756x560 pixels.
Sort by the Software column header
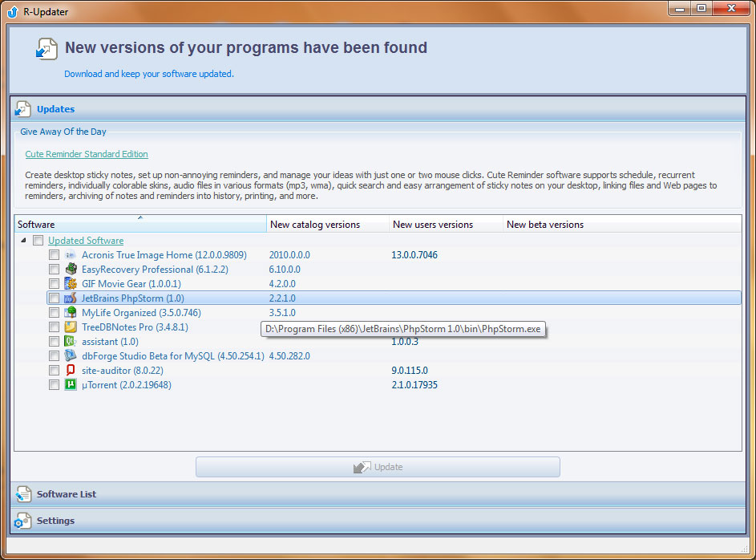click(x=140, y=225)
